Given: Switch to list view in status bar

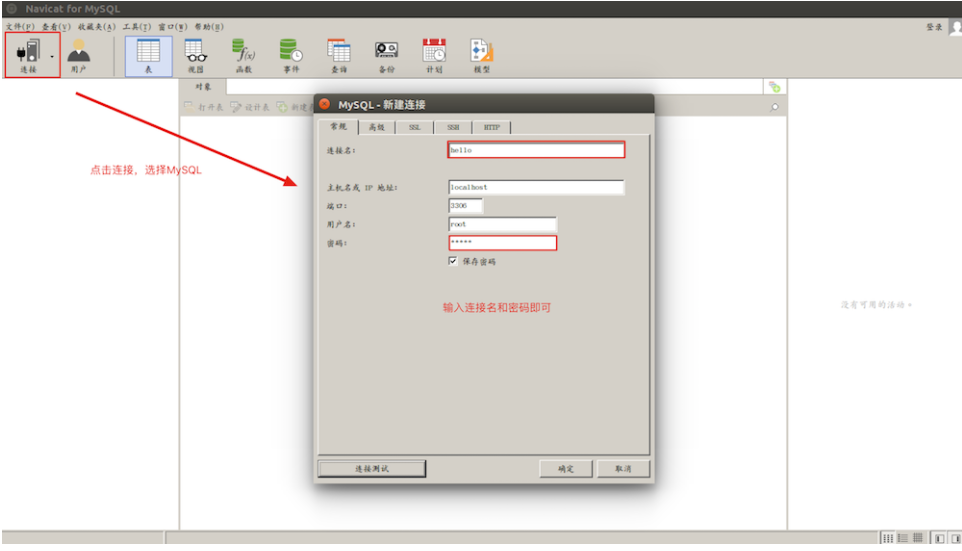Looking at the screenshot, I should 902,538.
